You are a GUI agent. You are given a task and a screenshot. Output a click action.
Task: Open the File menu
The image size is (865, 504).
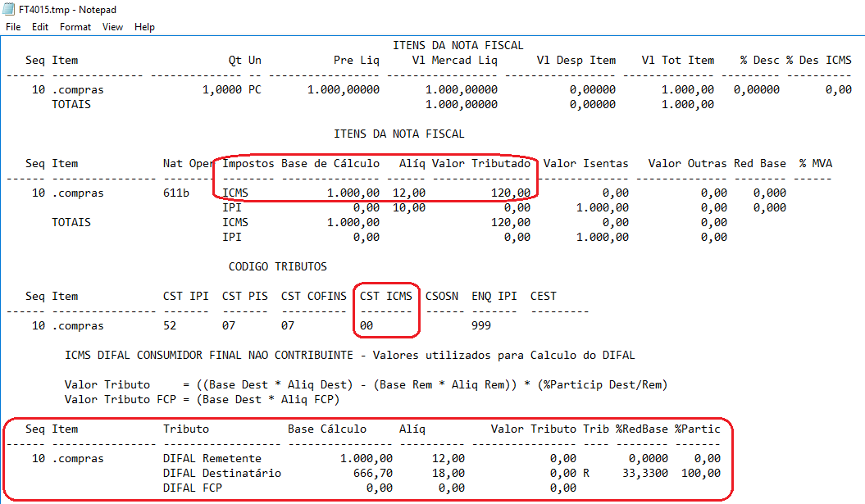(13, 27)
